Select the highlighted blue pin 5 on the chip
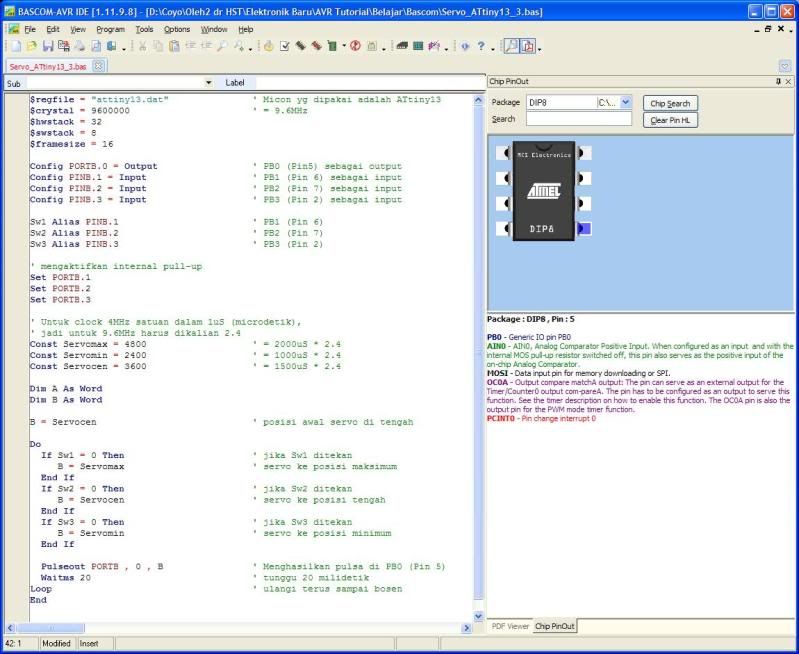Image resolution: width=799 pixels, height=654 pixels. coord(584,228)
